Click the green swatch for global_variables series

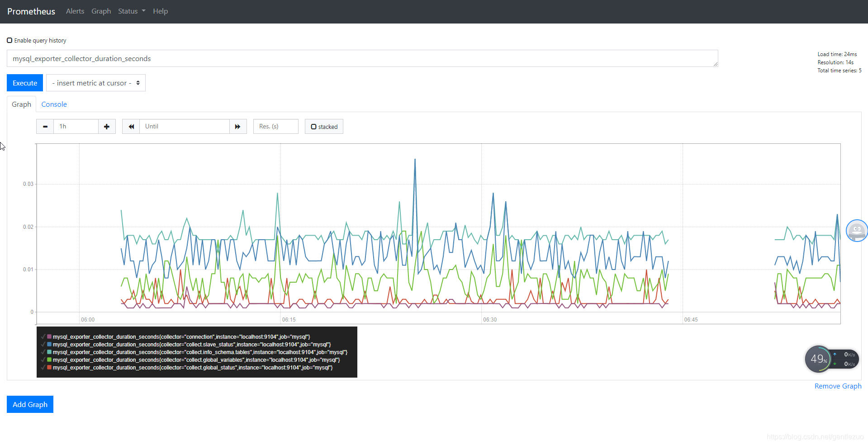click(x=49, y=360)
